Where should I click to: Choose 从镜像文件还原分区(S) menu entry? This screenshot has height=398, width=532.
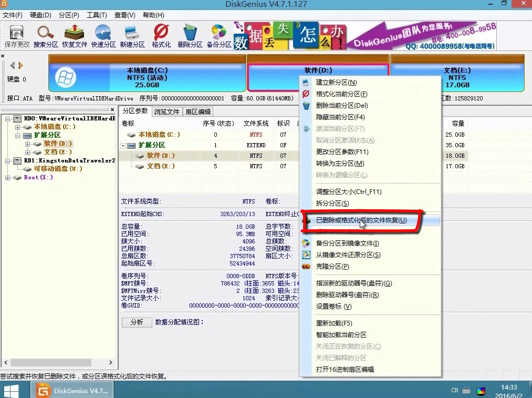pyautogui.click(x=370, y=255)
